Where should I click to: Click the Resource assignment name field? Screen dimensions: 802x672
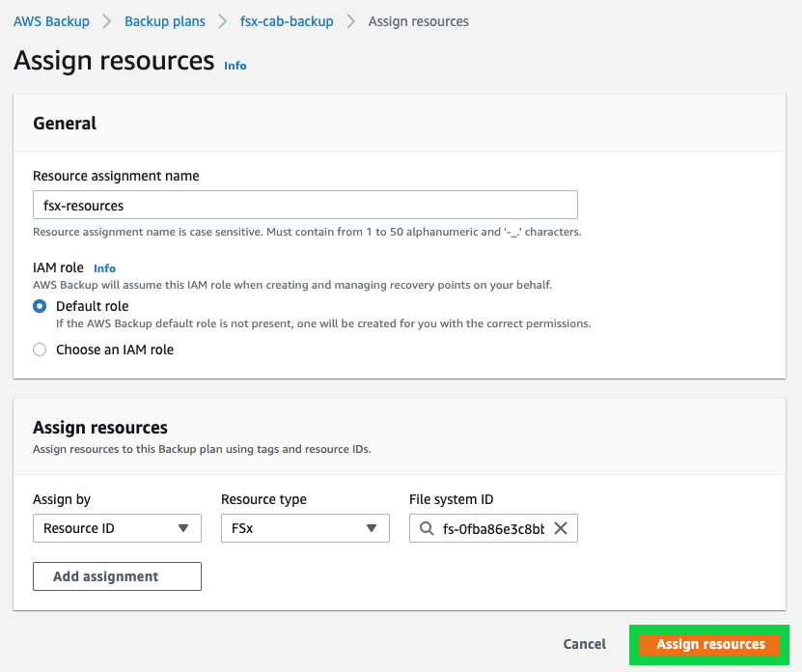point(305,205)
